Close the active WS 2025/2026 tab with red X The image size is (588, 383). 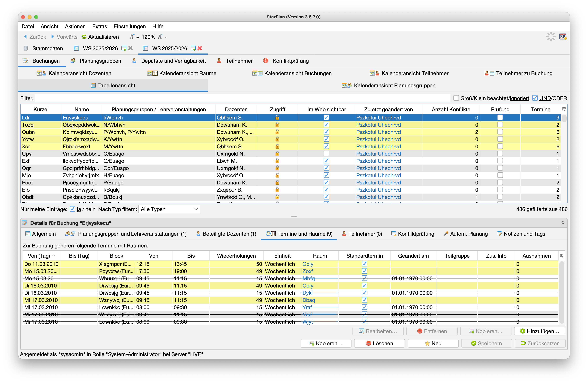pos(200,48)
